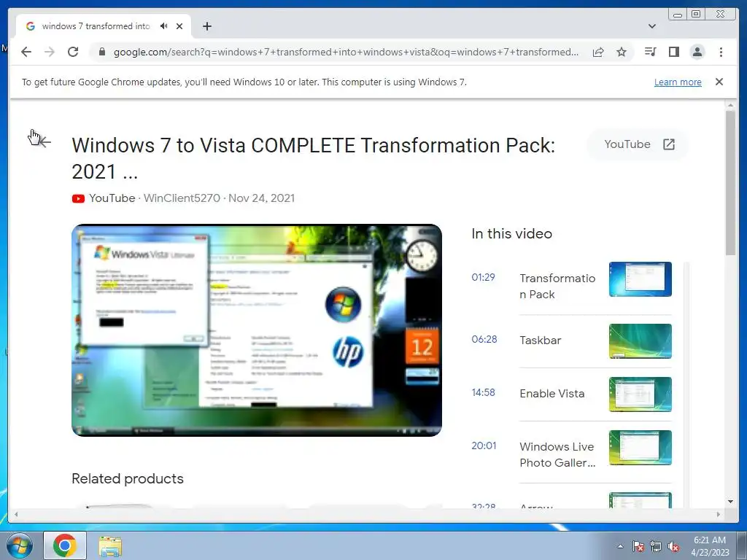Open Transformation Pack chapter thumbnail

(x=640, y=279)
